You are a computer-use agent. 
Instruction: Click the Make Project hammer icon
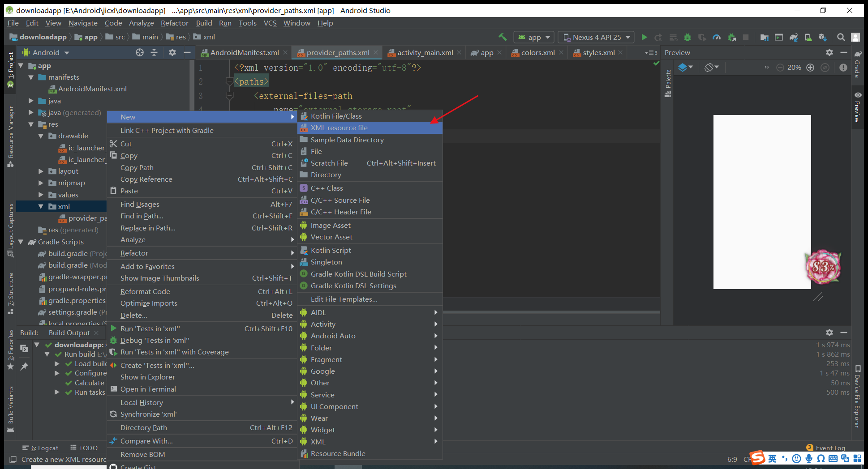[x=503, y=37]
